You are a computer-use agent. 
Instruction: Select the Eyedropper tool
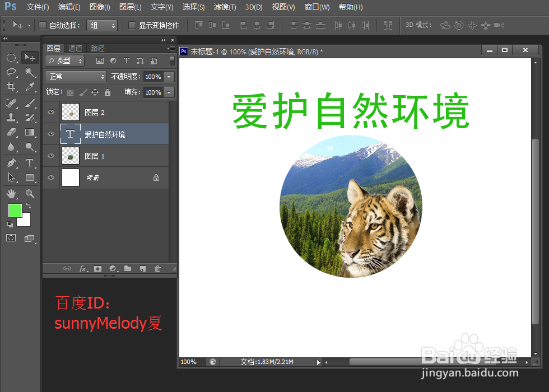pyautogui.click(x=29, y=87)
